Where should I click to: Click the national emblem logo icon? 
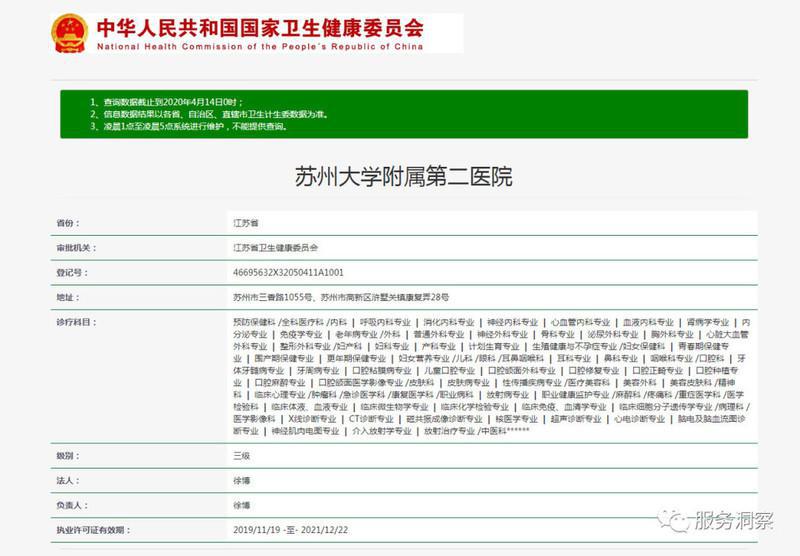(x=69, y=32)
